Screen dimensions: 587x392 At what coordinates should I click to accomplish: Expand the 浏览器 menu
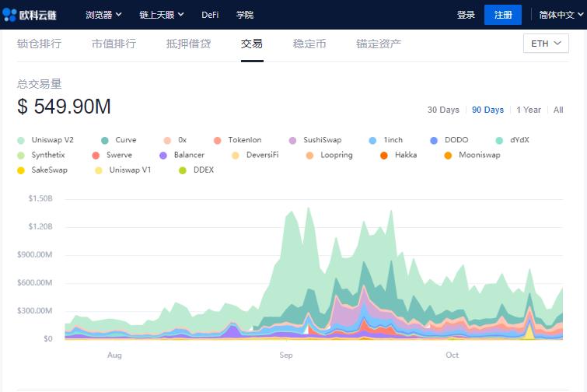click(103, 15)
